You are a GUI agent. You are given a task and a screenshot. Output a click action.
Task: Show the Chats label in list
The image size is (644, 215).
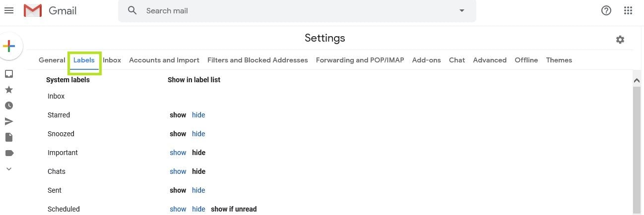tap(178, 171)
